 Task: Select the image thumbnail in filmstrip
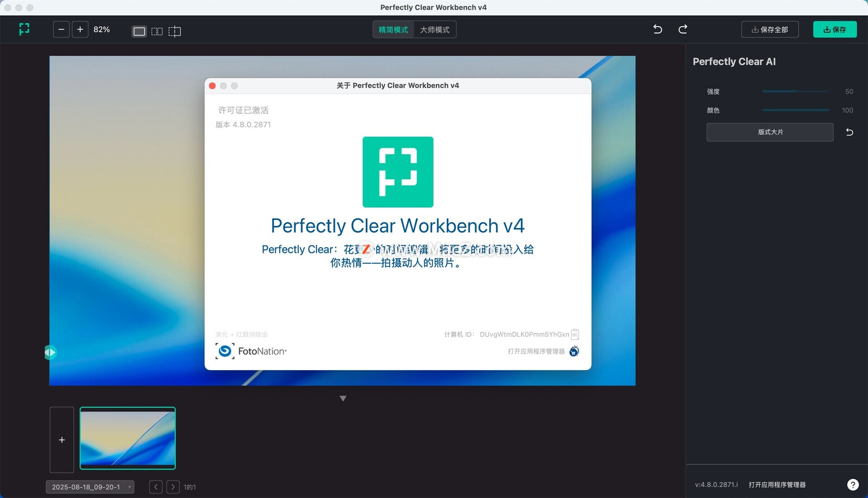127,438
